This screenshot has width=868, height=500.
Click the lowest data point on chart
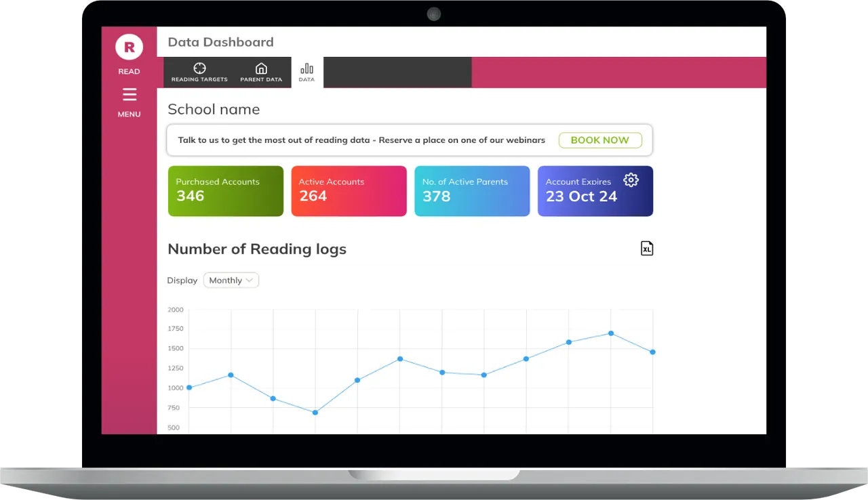315,413
